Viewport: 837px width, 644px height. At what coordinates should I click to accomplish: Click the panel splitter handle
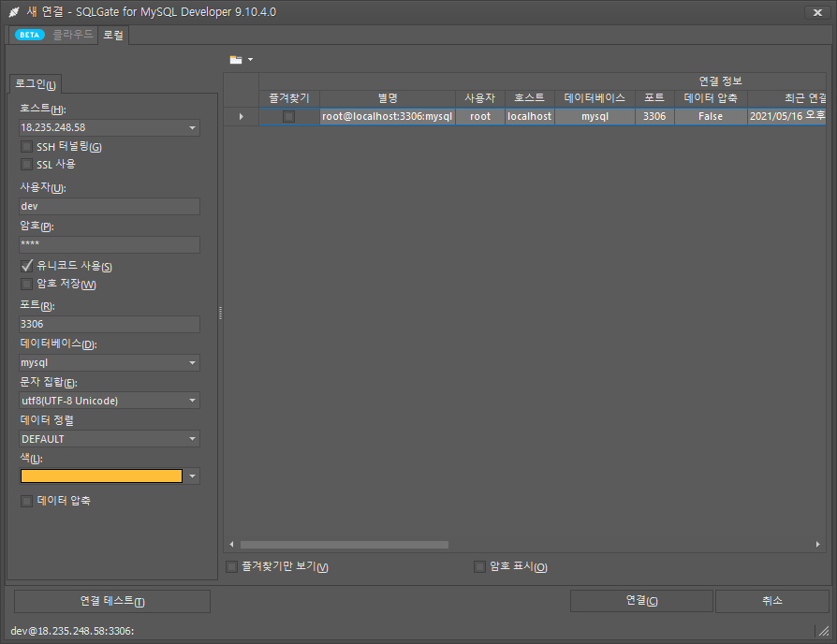220,314
